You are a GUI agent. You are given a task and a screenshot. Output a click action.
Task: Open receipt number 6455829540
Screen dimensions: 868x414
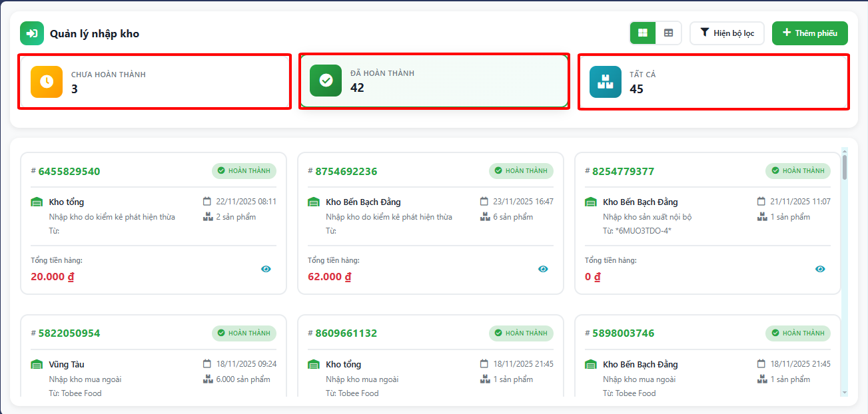tap(69, 172)
